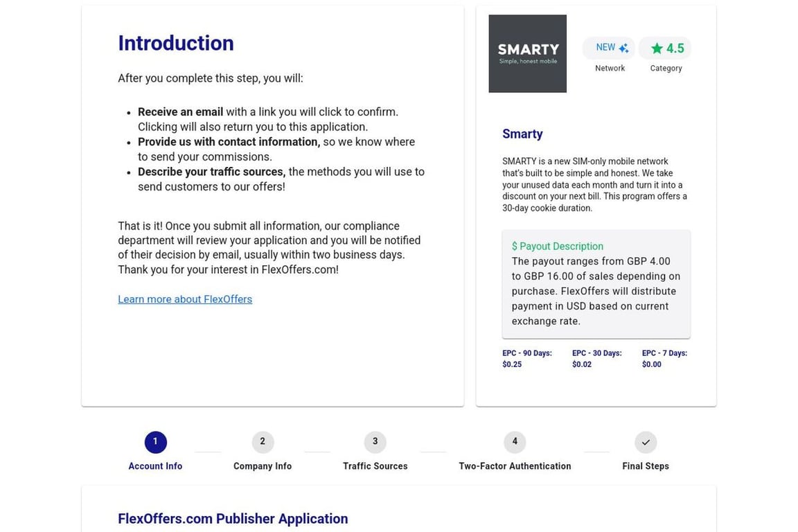Click the Receive an email bullet text

point(268,119)
